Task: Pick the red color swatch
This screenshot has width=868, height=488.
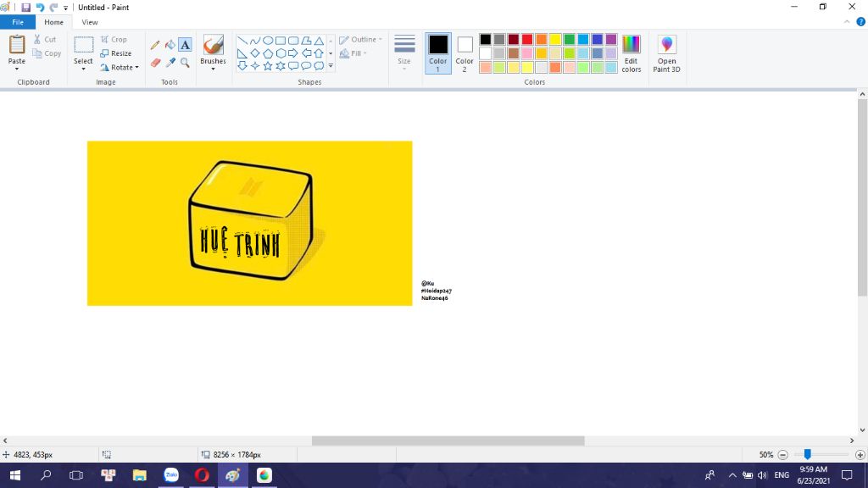Action: (x=527, y=39)
